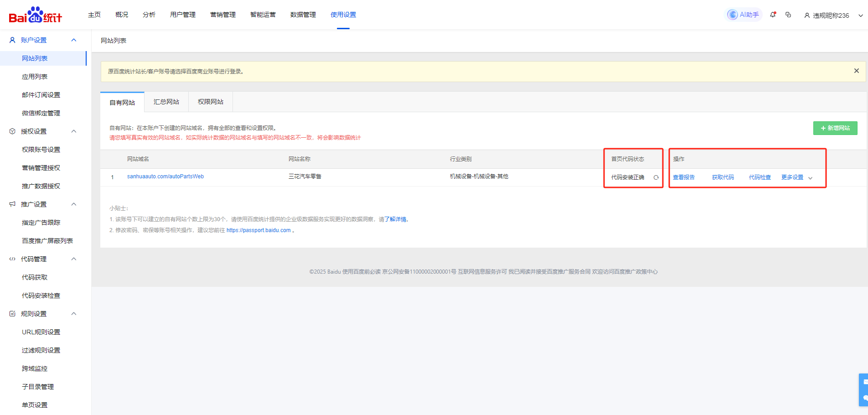Screen dimensions: 868x415
Task: Select 邮件订阅设置 in the sidebar
Action: tap(41, 95)
